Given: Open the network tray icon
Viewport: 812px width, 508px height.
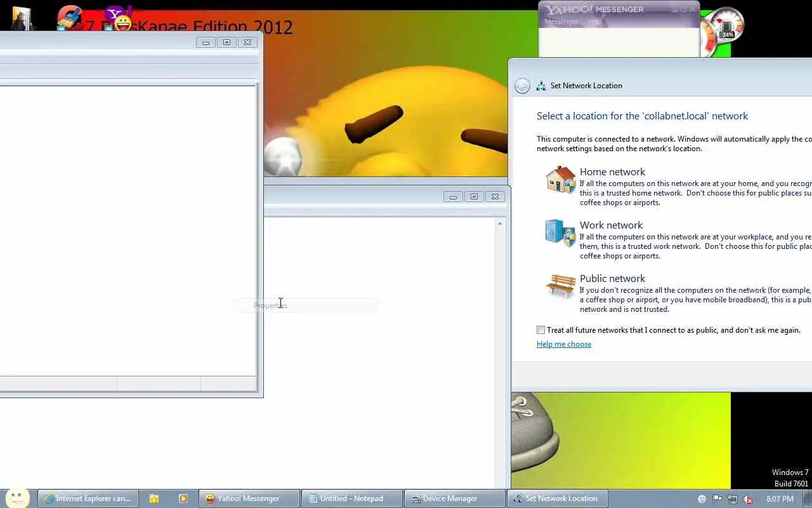Looking at the screenshot, I should pyautogui.click(x=733, y=499).
